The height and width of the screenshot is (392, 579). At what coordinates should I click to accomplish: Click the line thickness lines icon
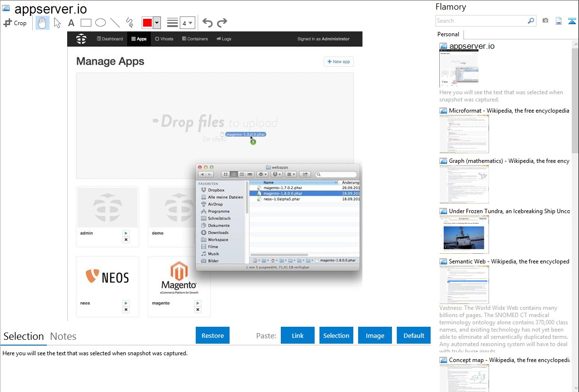point(173,23)
